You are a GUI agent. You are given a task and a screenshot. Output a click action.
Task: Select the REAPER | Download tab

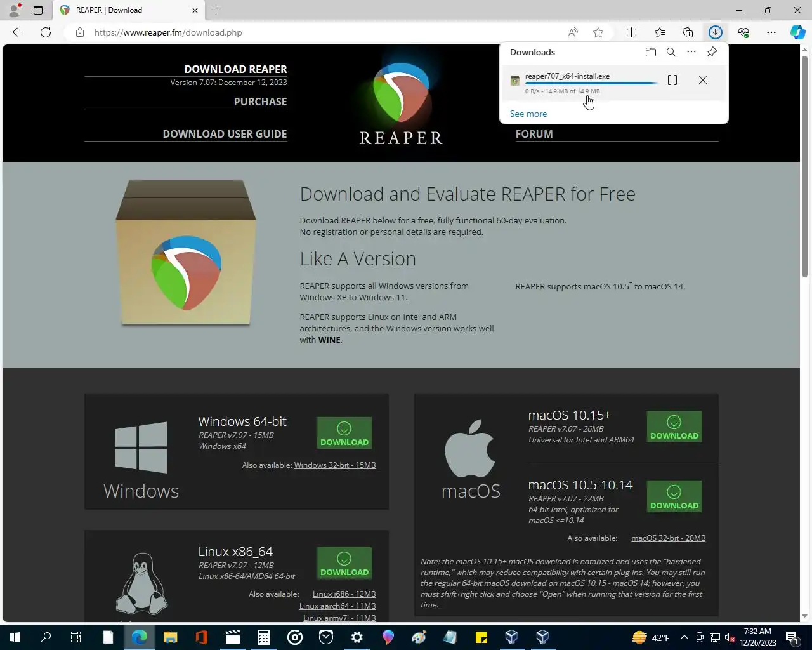pos(129,10)
